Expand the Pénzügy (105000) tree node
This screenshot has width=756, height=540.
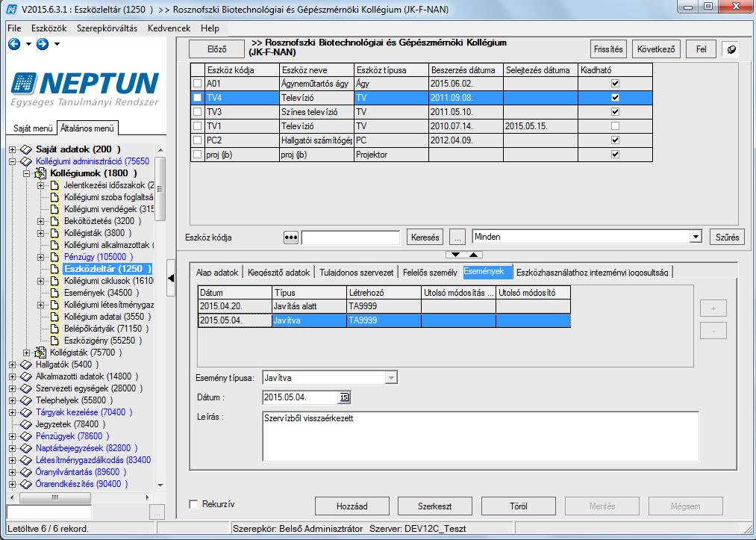(41, 257)
